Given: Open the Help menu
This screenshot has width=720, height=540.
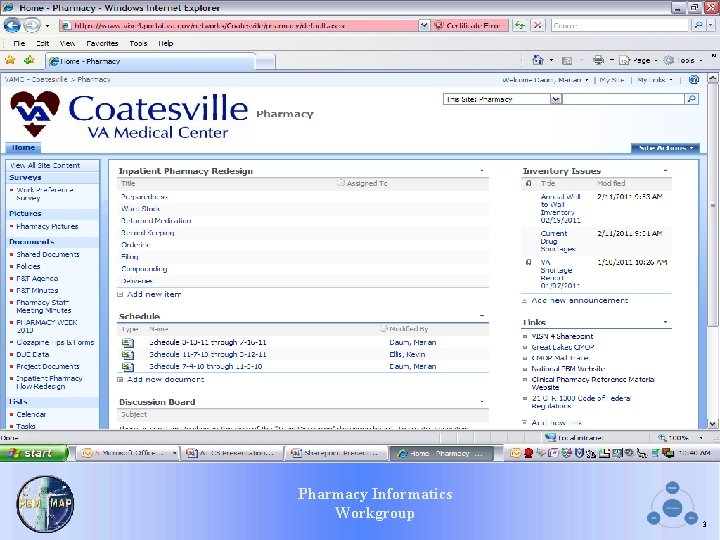Looking at the screenshot, I should point(166,43).
